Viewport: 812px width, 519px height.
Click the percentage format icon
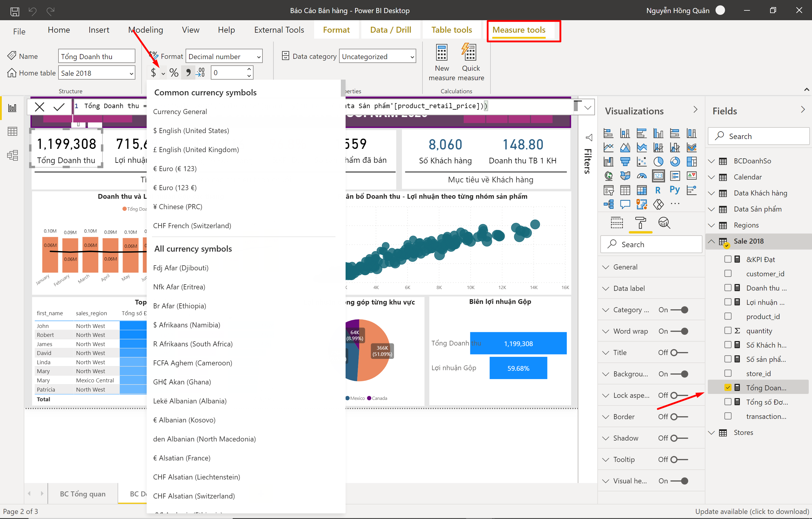174,72
